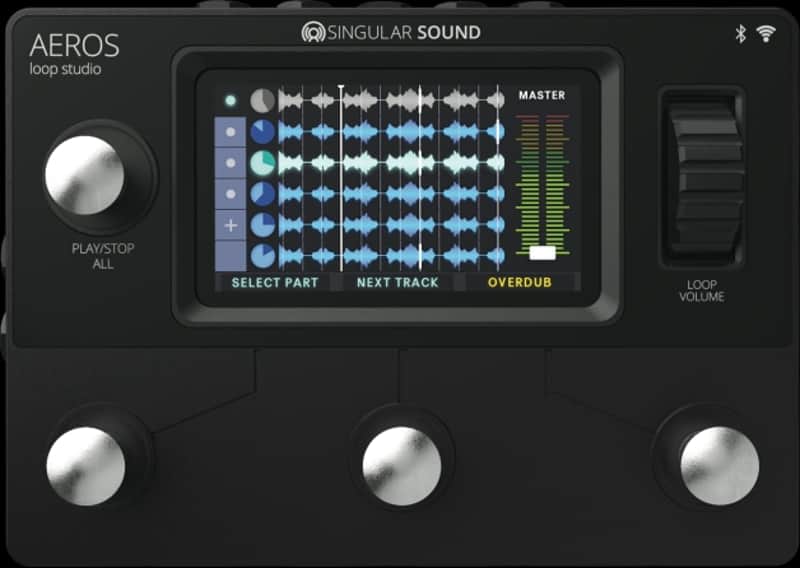
Task: Select the pie icon on second track
Action: [x=263, y=132]
